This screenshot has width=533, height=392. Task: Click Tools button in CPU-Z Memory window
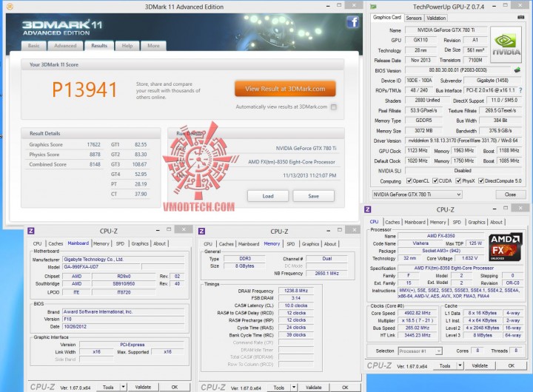(279, 388)
